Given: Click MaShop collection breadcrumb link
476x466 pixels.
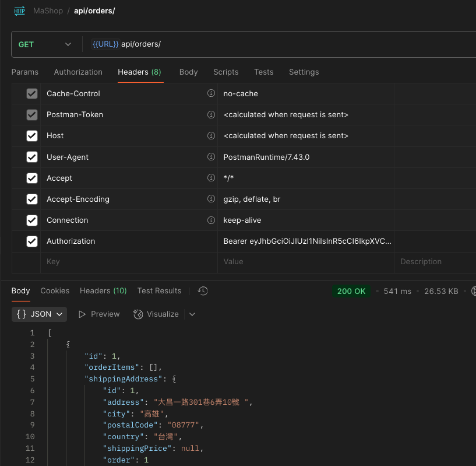Looking at the screenshot, I should tap(48, 10).
